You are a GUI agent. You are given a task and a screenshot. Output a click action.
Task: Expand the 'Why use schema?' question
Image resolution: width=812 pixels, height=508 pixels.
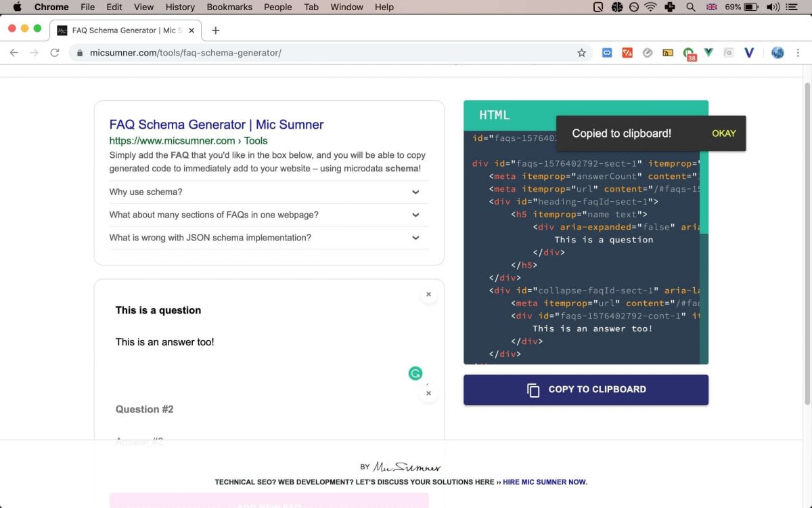click(x=269, y=192)
